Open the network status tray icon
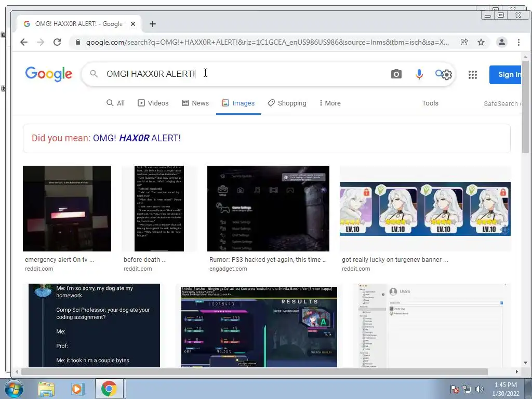This screenshot has width=532, height=399. coord(467,389)
